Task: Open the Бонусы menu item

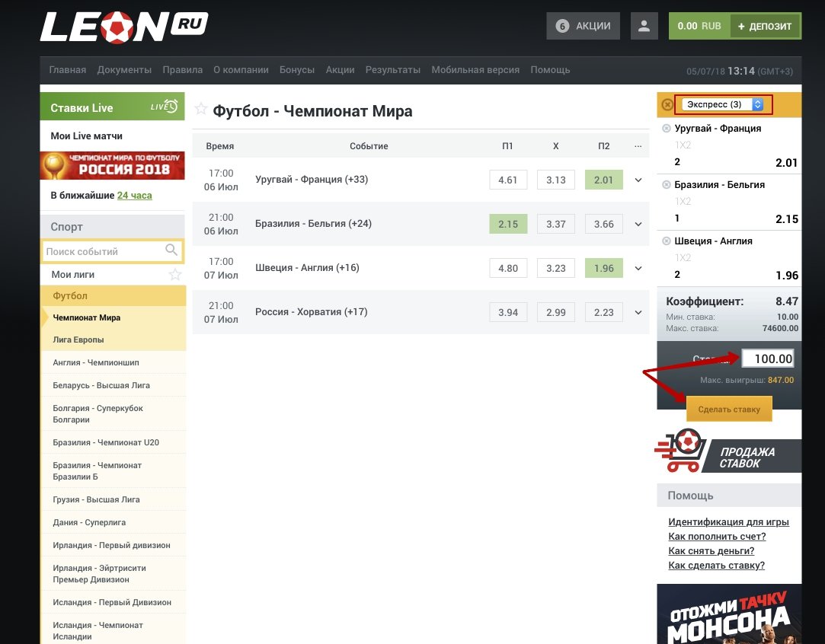Action: pyautogui.click(x=297, y=70)
